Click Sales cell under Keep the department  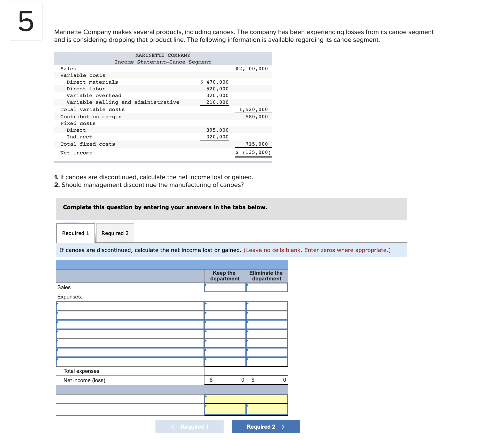pyautogui.click(x=225, y=287)
